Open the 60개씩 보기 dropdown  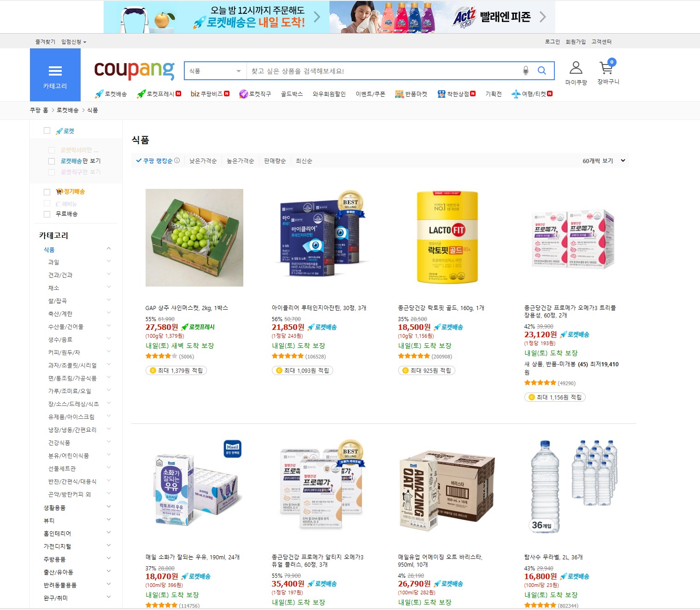coord(604,161)
